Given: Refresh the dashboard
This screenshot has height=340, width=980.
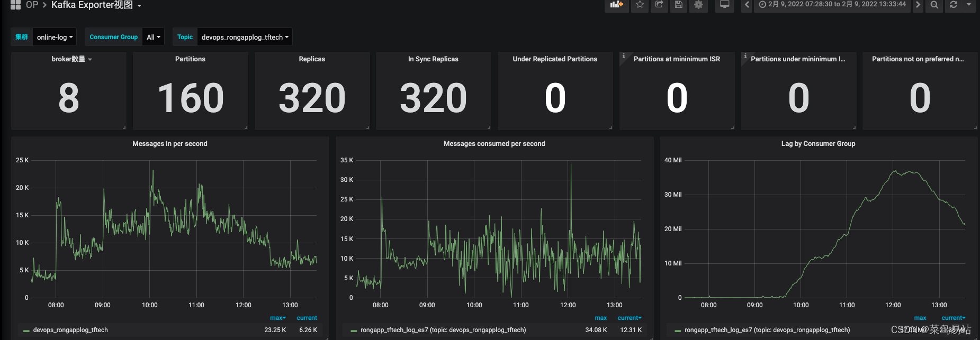Looking at the screenshot, I should tap(954, 5).
